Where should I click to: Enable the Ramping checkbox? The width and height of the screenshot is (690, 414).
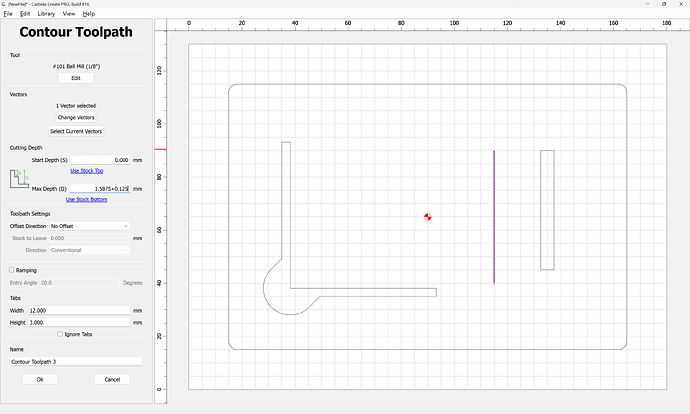click(12, 270)
